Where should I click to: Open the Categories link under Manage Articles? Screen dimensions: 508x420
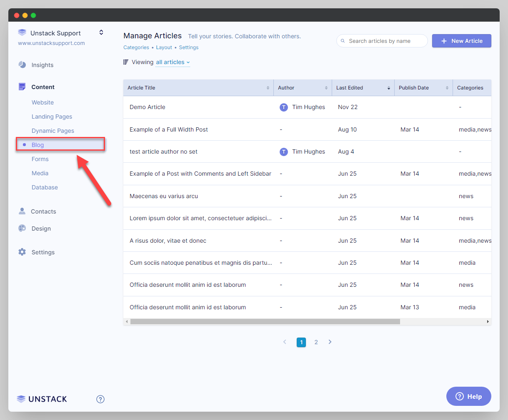coord(136,47)
